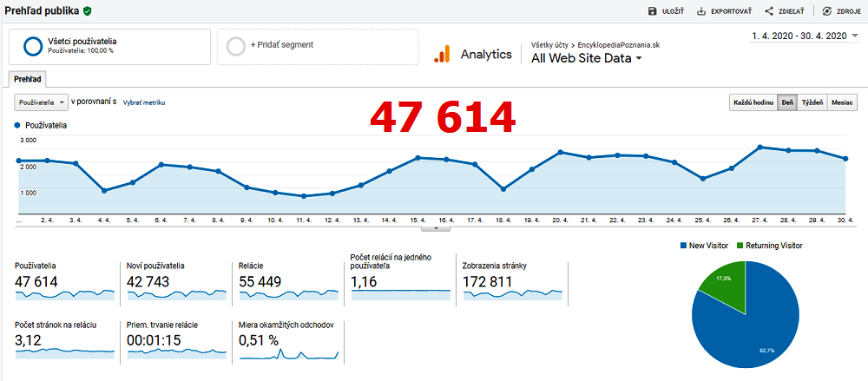Click the 00:01:15 session duration value

click(154, 340)
